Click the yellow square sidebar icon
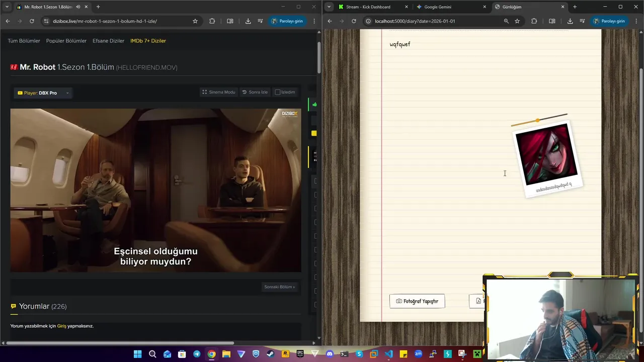 click(x=314, y=133)
